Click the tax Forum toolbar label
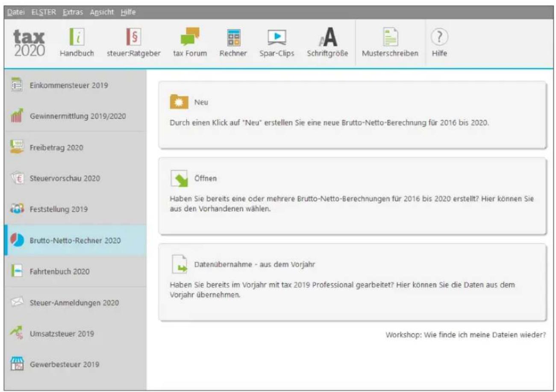Image resolution: width=556 pixels, height=392 pixels. (190, 54)
